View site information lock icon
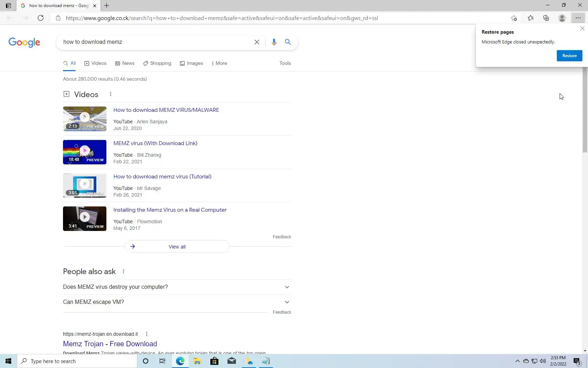The image size is (588, 368). point(58,18)
